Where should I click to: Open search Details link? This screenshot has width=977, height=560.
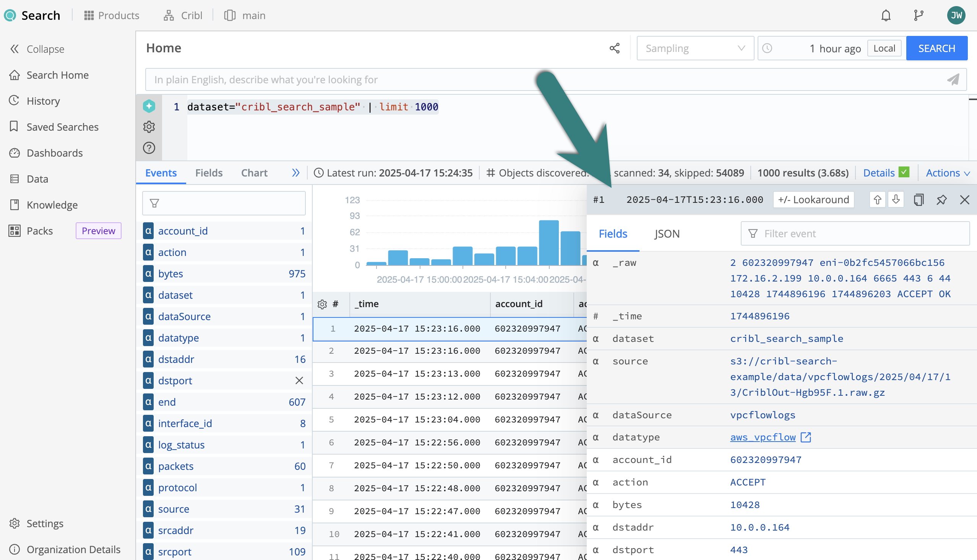pos(878,173)
